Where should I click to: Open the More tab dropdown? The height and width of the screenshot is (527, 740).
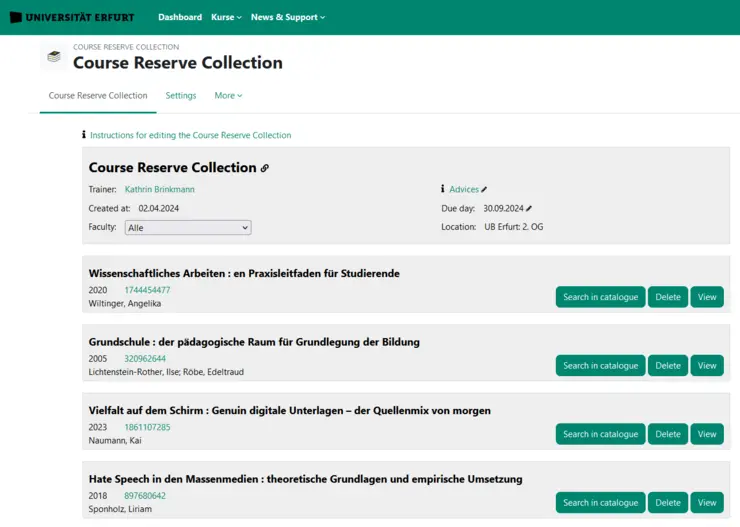tap(228, 96)
